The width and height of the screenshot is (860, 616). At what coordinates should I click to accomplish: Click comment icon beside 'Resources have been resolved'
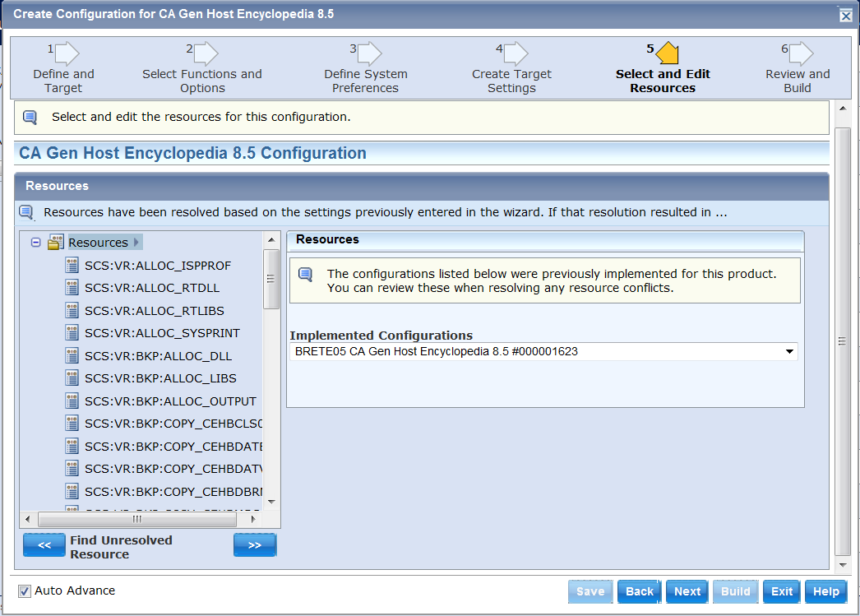click(27, 212)
